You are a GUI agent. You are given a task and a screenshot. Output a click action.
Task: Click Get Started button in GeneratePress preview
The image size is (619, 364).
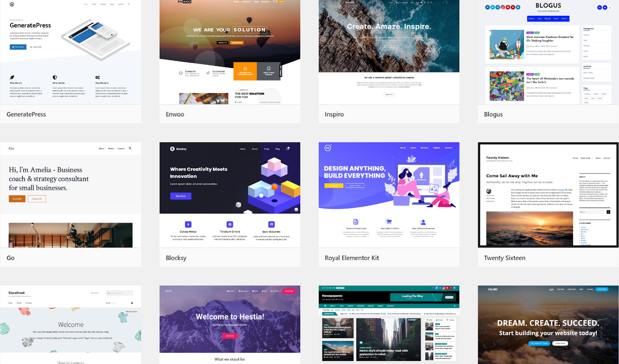(18, 47)
